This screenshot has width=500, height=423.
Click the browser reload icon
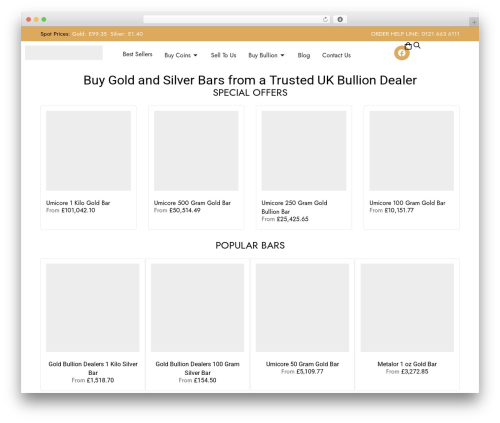325,20
